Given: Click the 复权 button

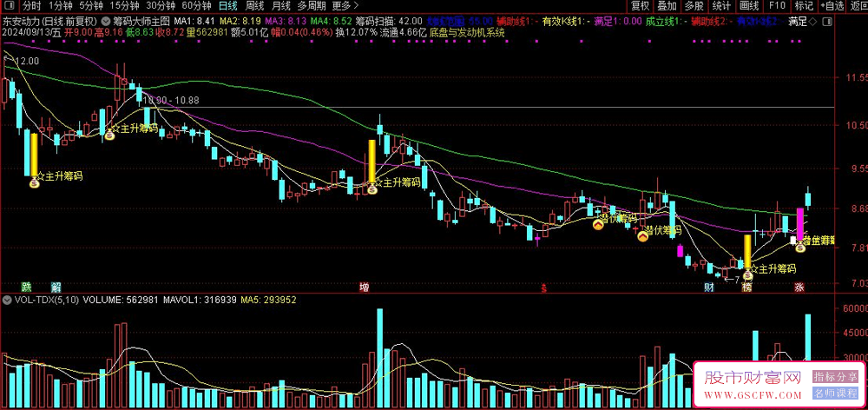Looking at the screenshot, I should [640, 6].
